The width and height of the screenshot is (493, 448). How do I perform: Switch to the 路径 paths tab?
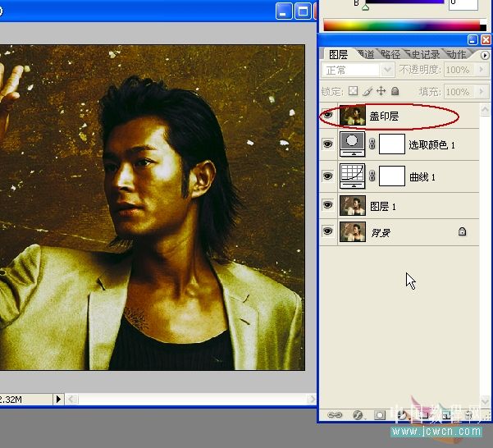390,55
